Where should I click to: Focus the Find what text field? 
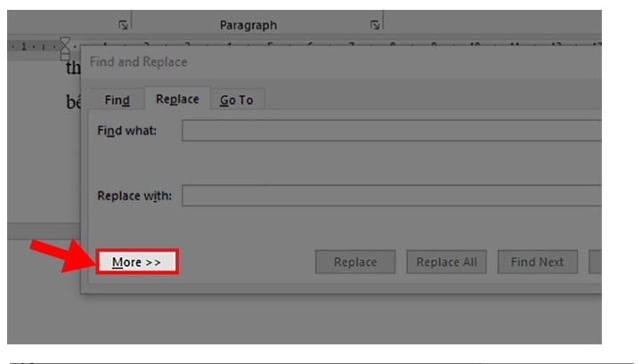[x=392, y=131]
